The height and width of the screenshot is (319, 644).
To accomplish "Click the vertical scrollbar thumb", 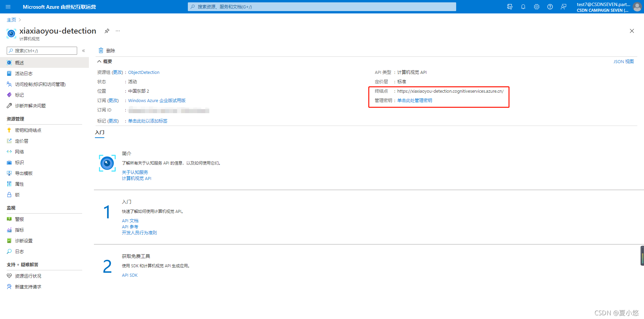I will click(x=642, y=256).
